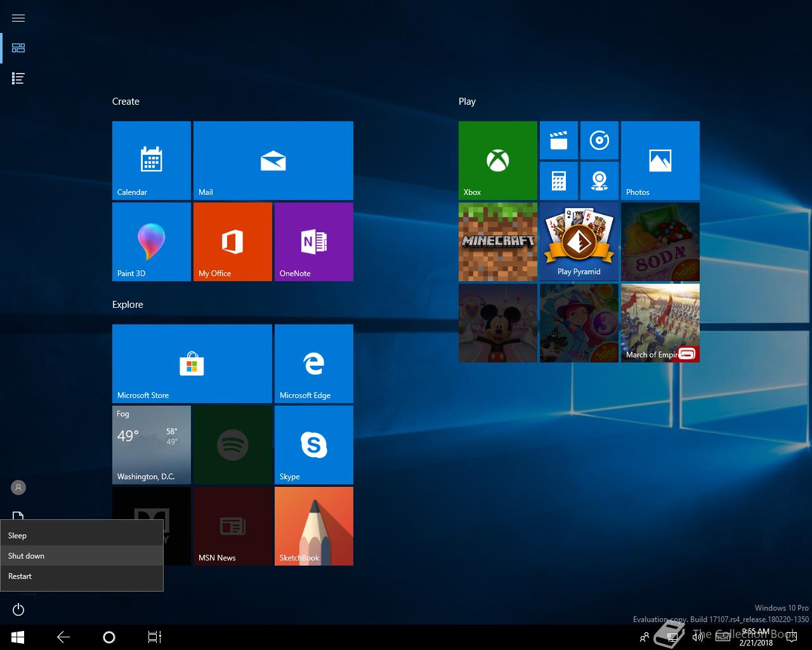Open Task View on taskbar
Viewport: 812px width, 650px height.
tap(155, 637)
